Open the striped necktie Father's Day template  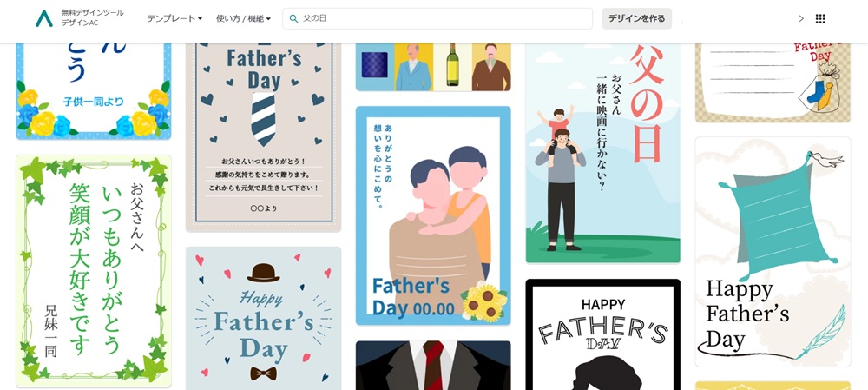coord(264,137)
